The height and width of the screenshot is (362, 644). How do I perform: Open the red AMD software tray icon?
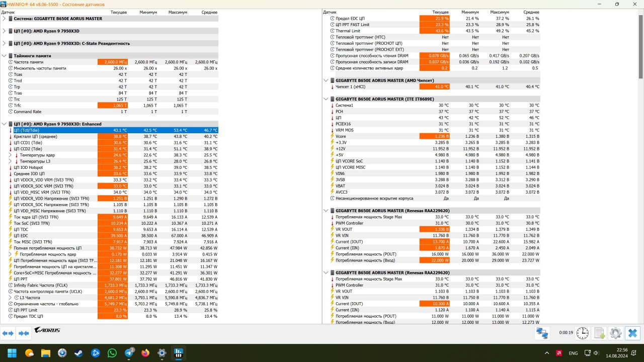559,353
